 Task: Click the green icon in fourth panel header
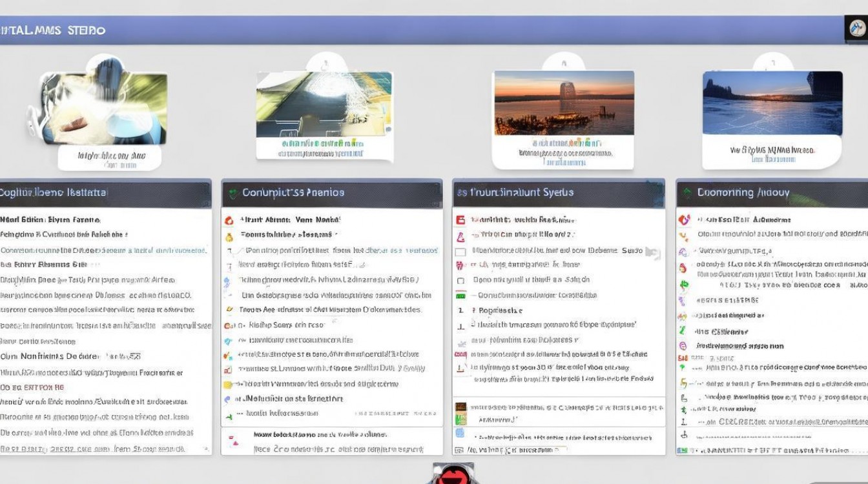pyautogui.click(x=688, y=193)
